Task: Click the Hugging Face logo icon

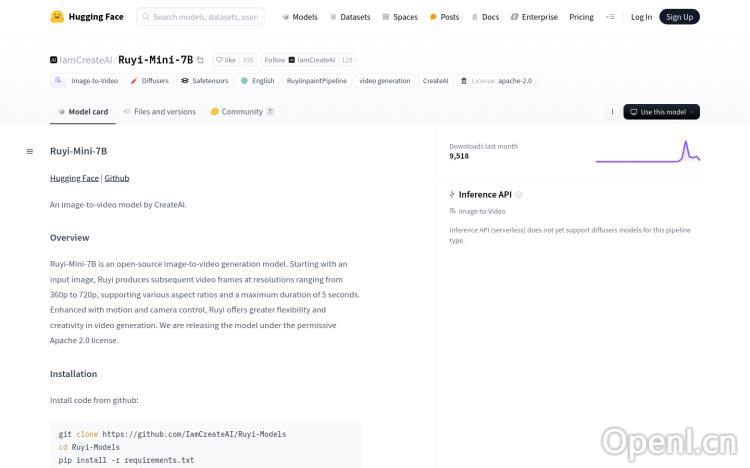Action: point(58,17)
